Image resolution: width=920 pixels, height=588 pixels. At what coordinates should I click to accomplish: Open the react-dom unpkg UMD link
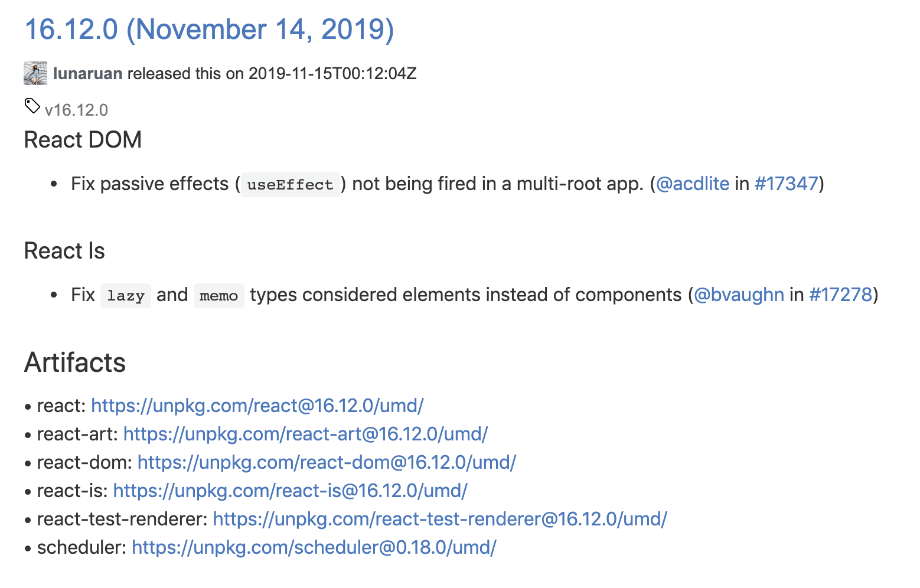(x=327, y=462)
